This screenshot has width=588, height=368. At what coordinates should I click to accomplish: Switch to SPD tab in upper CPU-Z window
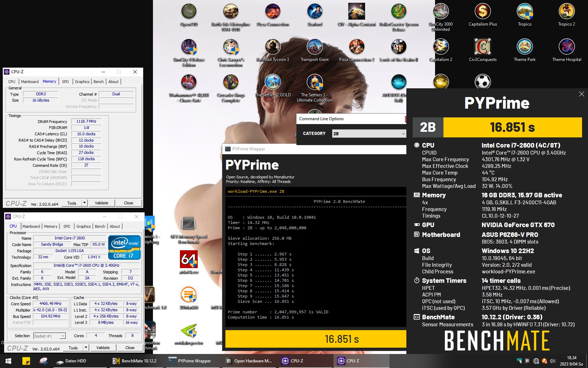click(65, 82)
